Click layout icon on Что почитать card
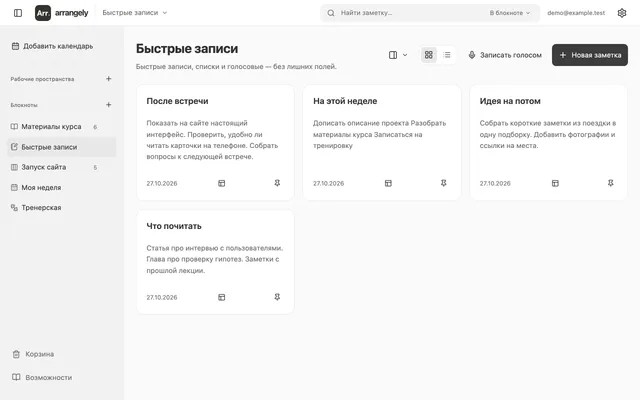 pyautogui.click(x=222, y=297)
